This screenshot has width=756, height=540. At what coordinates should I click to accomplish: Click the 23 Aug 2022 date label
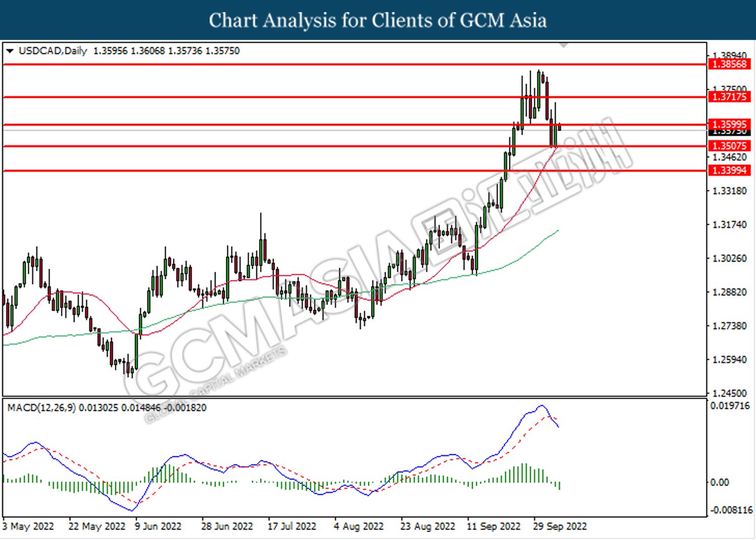(427, 526)
